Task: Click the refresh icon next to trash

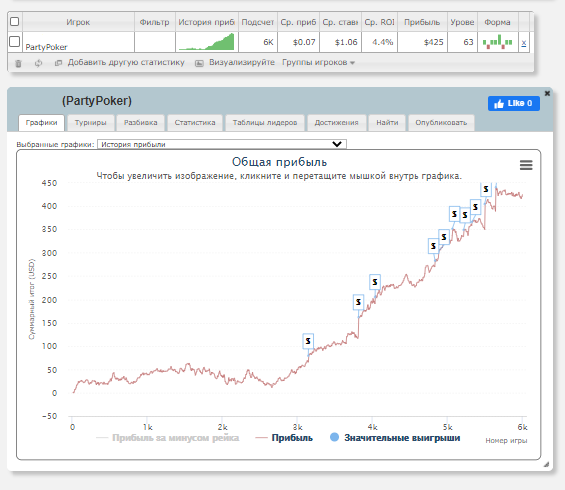Action: point(38,63)
